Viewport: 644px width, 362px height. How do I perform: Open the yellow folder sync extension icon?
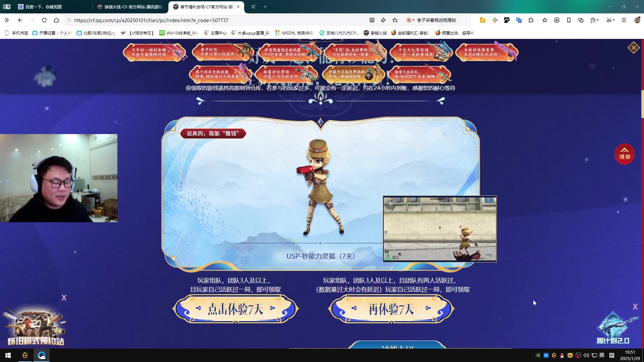(483, 20)
